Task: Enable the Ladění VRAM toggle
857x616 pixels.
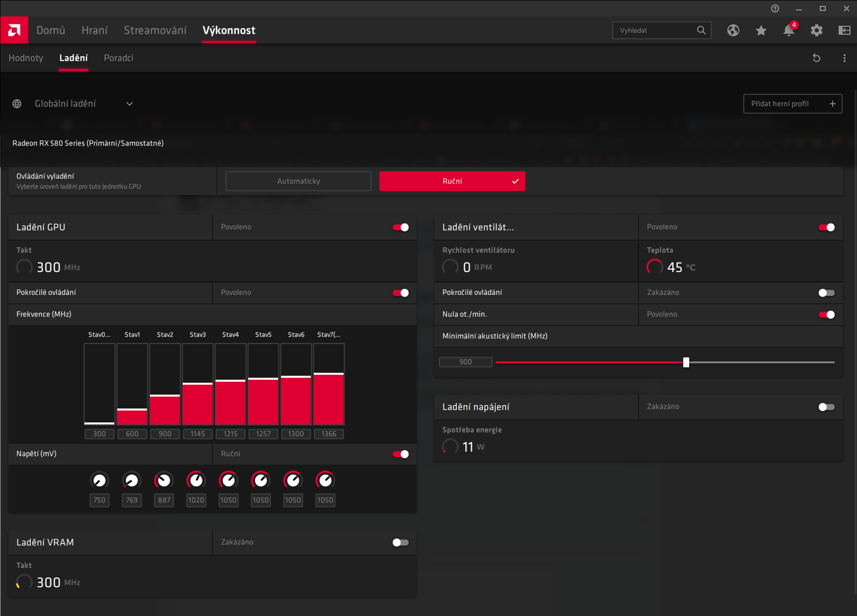Action: tap(401, 543)
